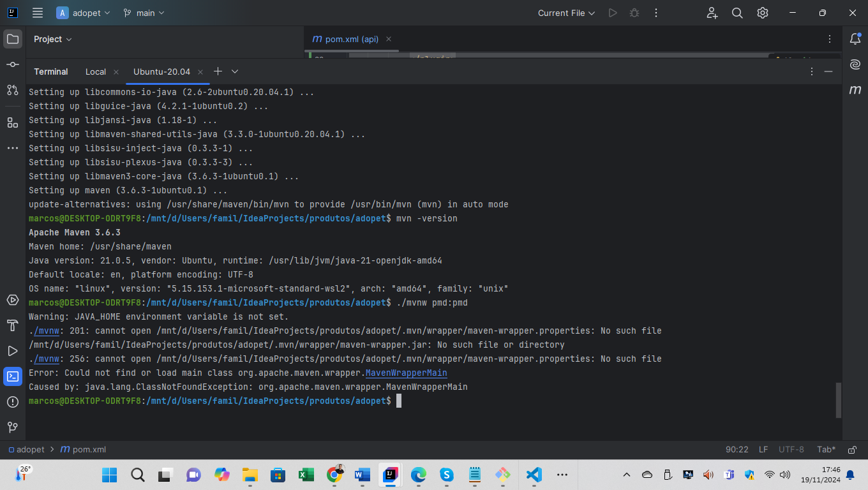Open the Git tool window at sidebar bottom
This screenshot has width=868, height=490.
(x=12, y=427)
